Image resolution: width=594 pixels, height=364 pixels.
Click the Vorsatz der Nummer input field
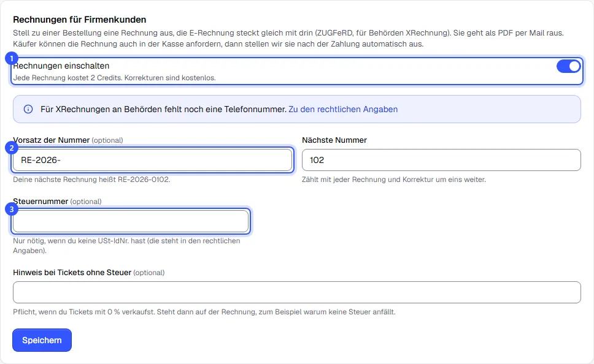pyautogui.click(x=153, y=160)
